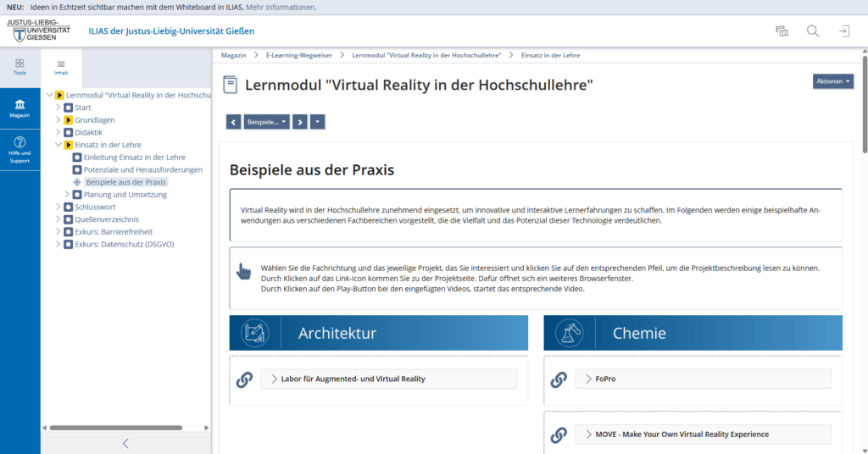Click the link icon beside FoPro
Image resolution: width=868 pixels, height=454 pixels.
click(559, 379)
